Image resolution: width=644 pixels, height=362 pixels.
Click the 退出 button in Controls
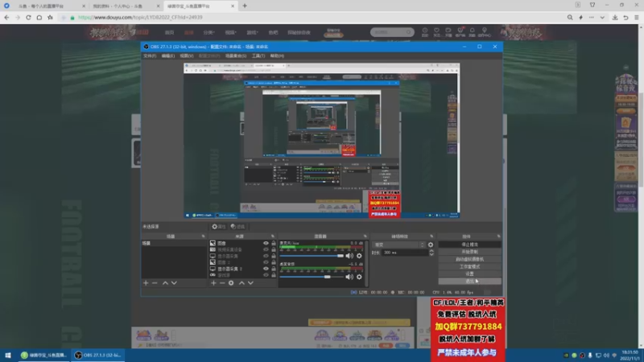point(469,281)
